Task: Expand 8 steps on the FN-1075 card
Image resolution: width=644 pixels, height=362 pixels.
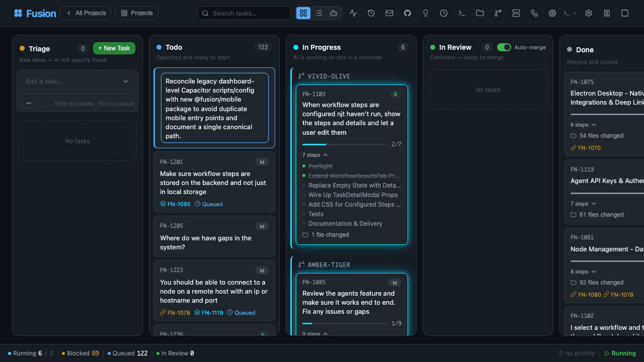Action: click(x=583, y=125)
